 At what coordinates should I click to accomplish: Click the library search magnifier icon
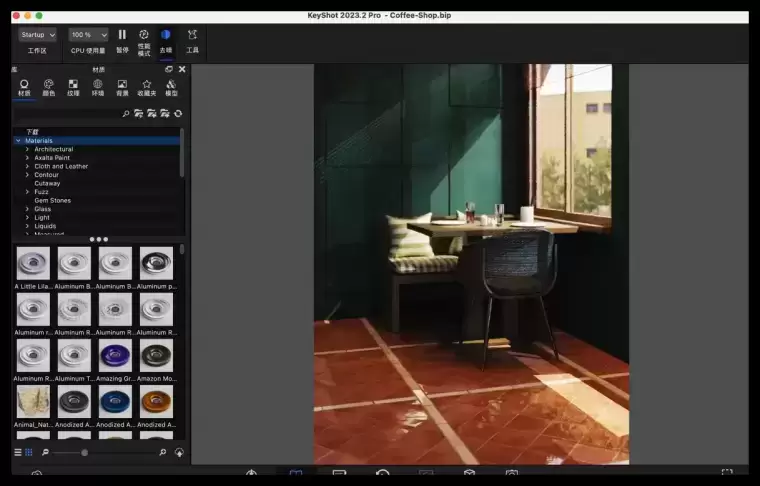[126, 113]
